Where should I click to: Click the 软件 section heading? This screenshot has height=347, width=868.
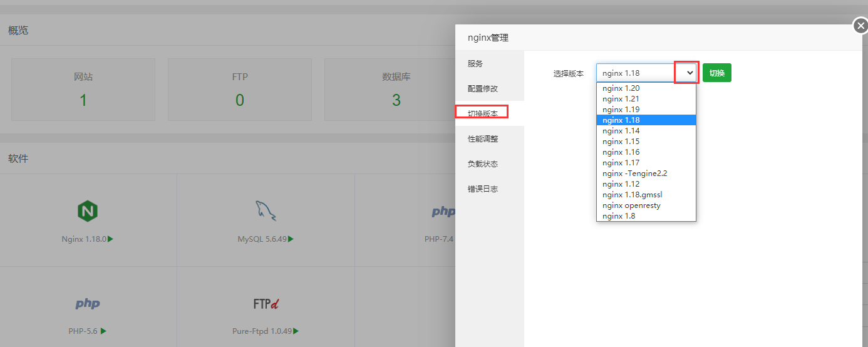pos(18,158)
